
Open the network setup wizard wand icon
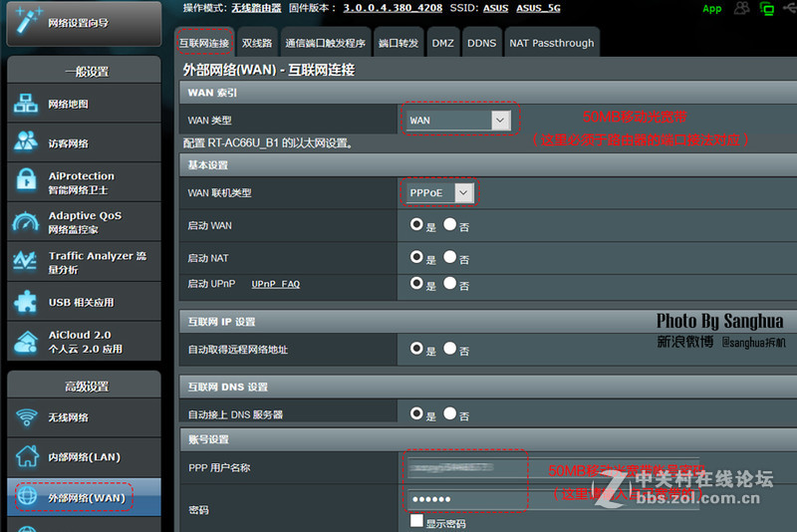pos(28,20)
